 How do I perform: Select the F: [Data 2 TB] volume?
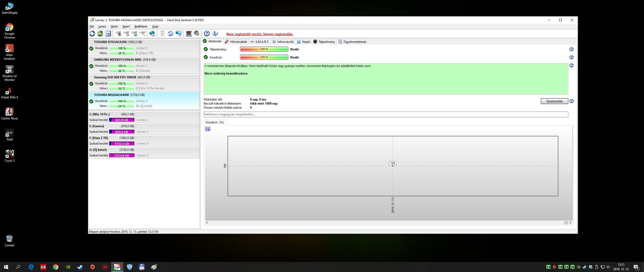coord(144,141)
